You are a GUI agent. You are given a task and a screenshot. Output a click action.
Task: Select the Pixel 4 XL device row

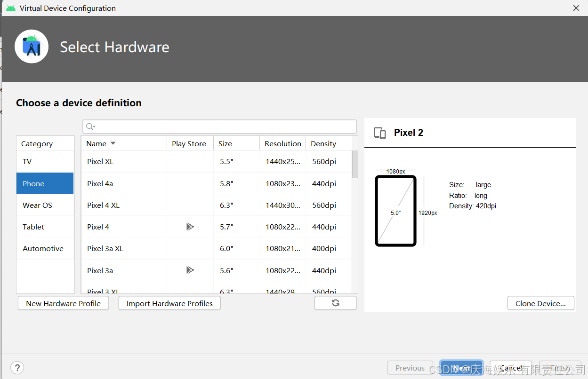[x=217, y=205]
